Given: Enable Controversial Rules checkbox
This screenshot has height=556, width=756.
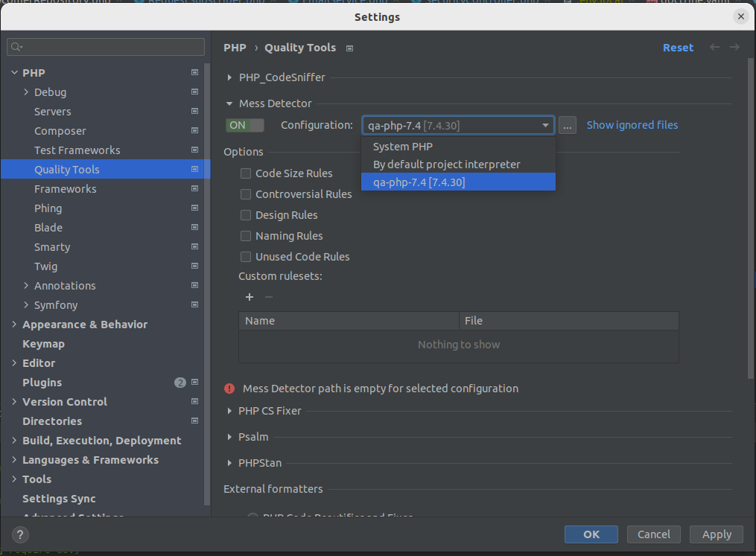Looking at the screenshot, I should pos(246,194).
